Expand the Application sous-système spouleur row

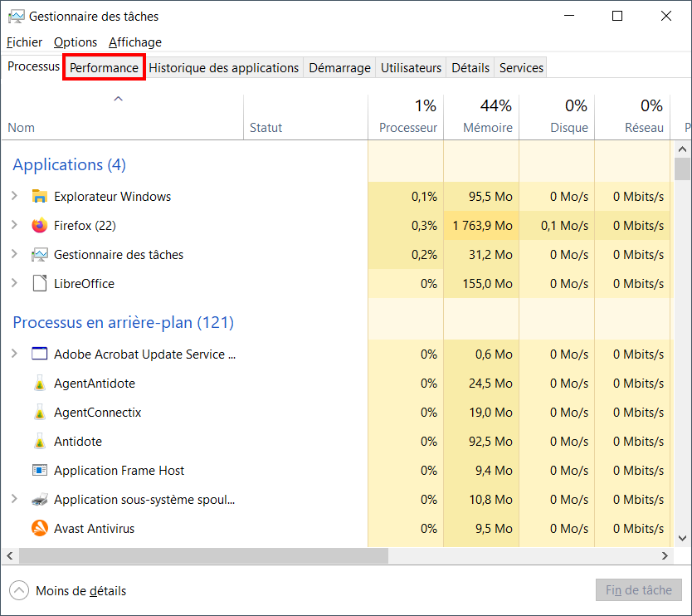[x=14, y=499]
